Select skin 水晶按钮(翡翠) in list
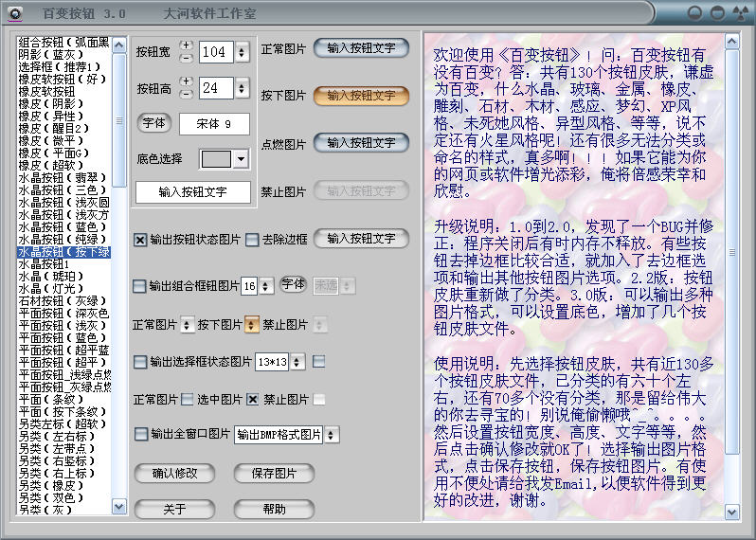The image size is (756, 540). click(x=64, y=178)
